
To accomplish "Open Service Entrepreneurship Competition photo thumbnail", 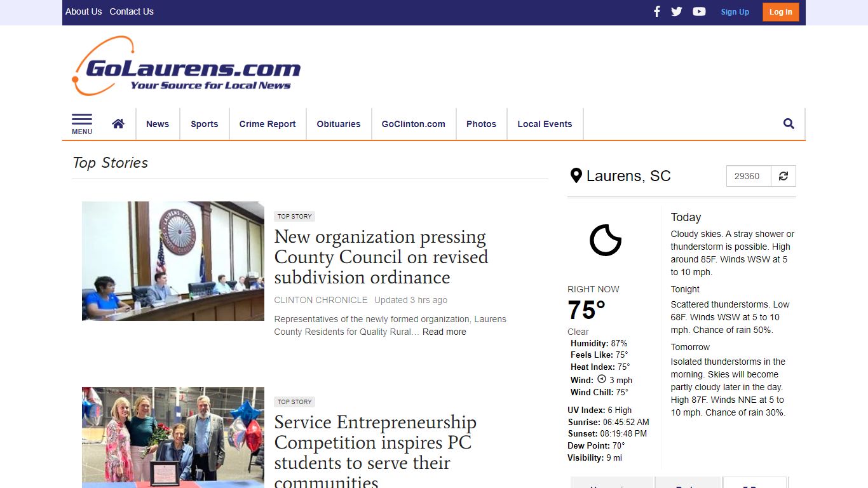I will click(x=173, y=437).
